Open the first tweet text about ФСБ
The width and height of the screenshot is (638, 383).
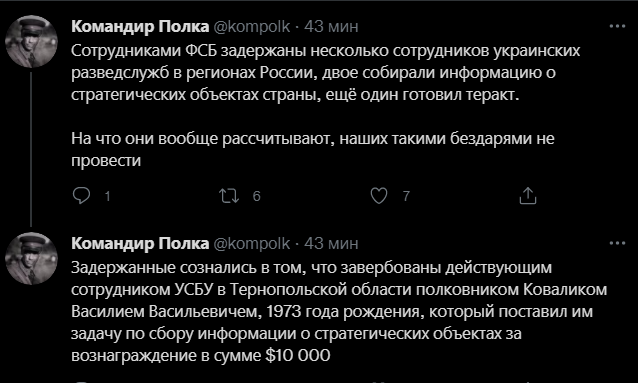[326, 106]
